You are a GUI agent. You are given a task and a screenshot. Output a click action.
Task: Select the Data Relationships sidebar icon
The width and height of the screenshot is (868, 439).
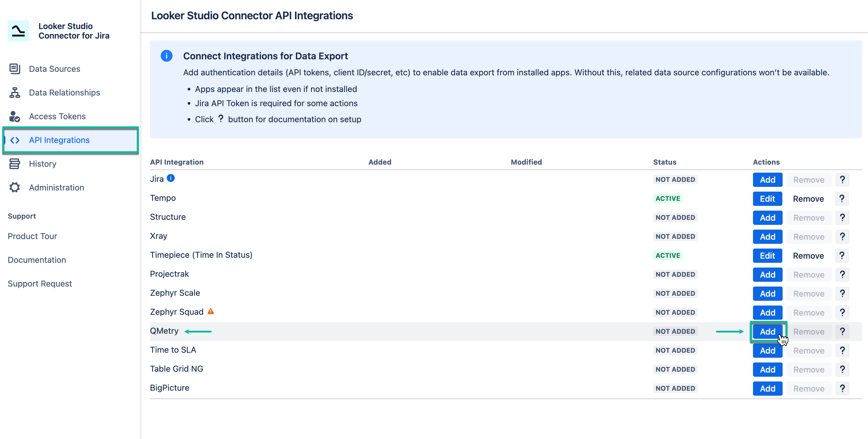pyautogui.click(x=14, y=92)
